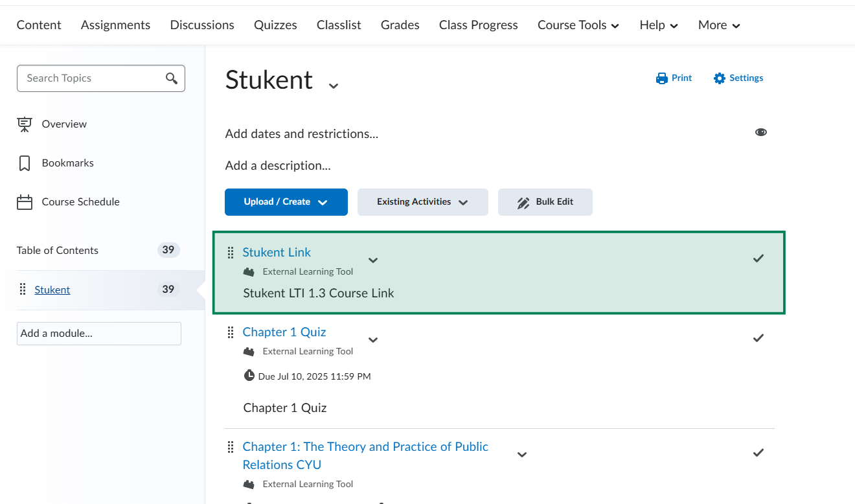Open Overview in the sidebar
Screen dimensions: 855x504
click(x=63, y=124)
